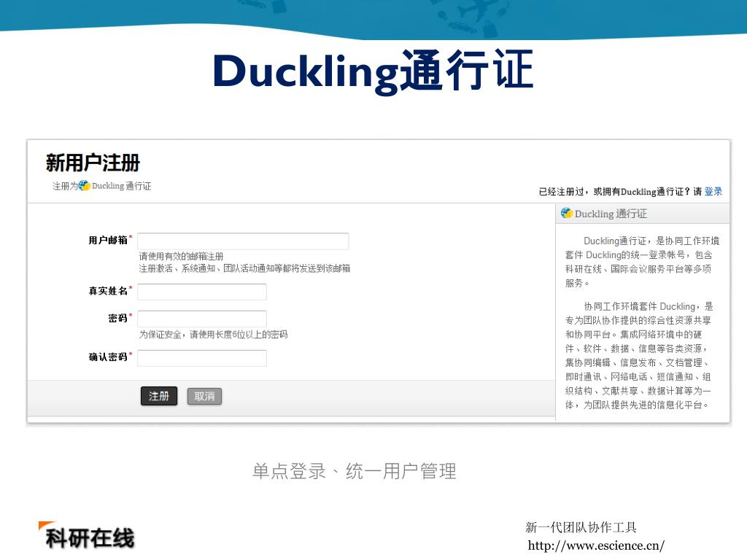Click the http://www.escience.cn/ URL text

[596, 545]
